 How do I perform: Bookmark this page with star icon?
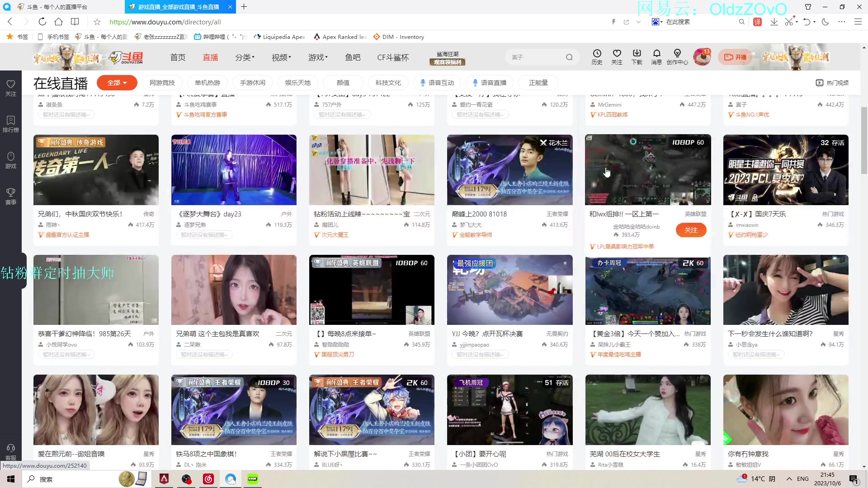coord(97,22)
